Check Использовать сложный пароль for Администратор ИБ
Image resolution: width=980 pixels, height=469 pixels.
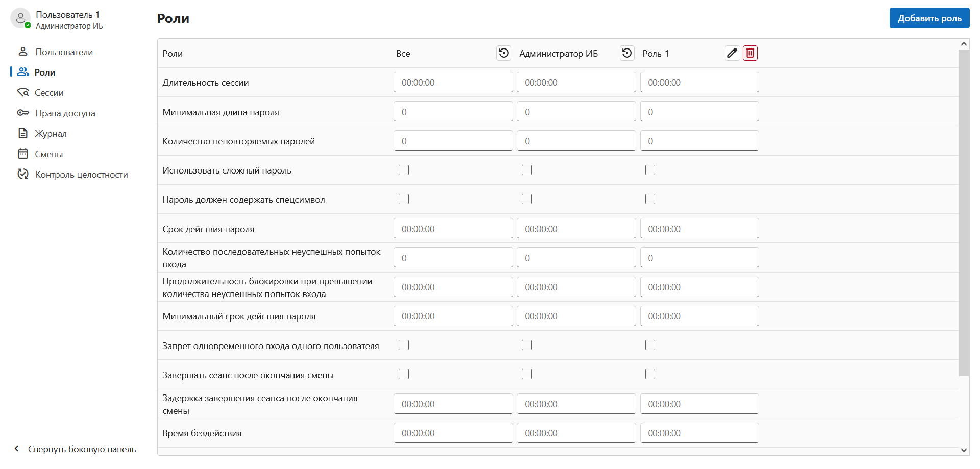pyautogui.click(x=527, y=170)
